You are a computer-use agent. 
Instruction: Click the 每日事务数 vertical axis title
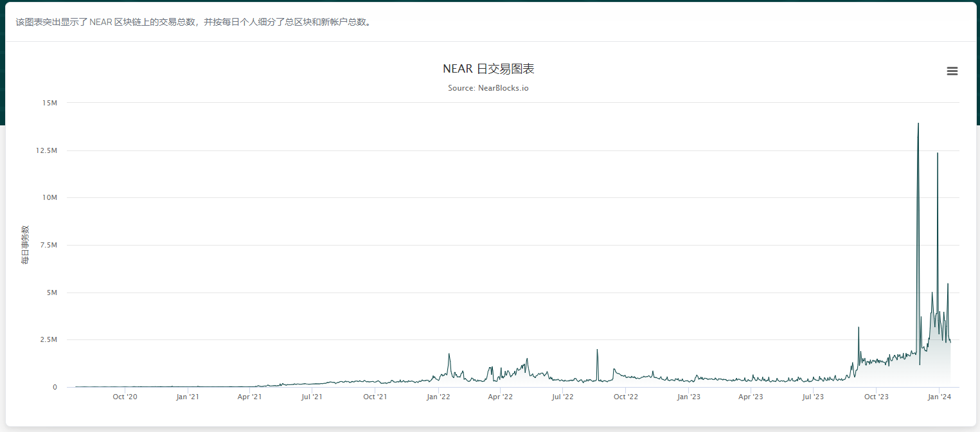(25, 245)
